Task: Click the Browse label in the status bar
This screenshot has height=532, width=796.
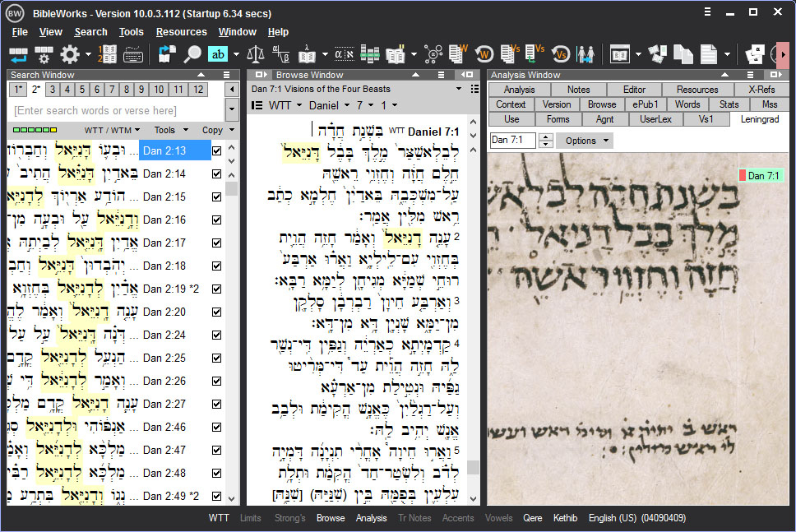Action: [x=330, y=519]
